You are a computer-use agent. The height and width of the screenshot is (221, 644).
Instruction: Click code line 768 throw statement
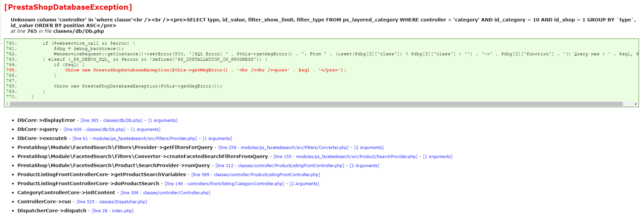(x=138, y=86)
